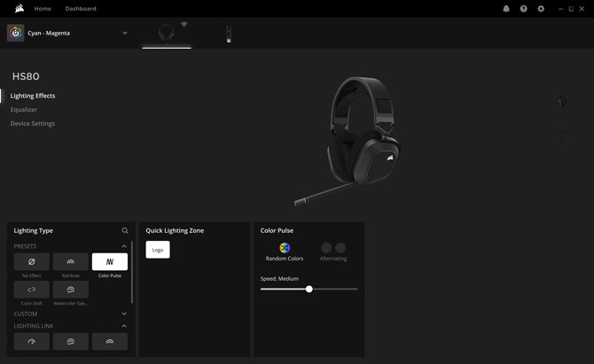The height and width of the screenshot is (364, 594).
Task: Select the Color Pulse preset
Action: click(110, 262)
